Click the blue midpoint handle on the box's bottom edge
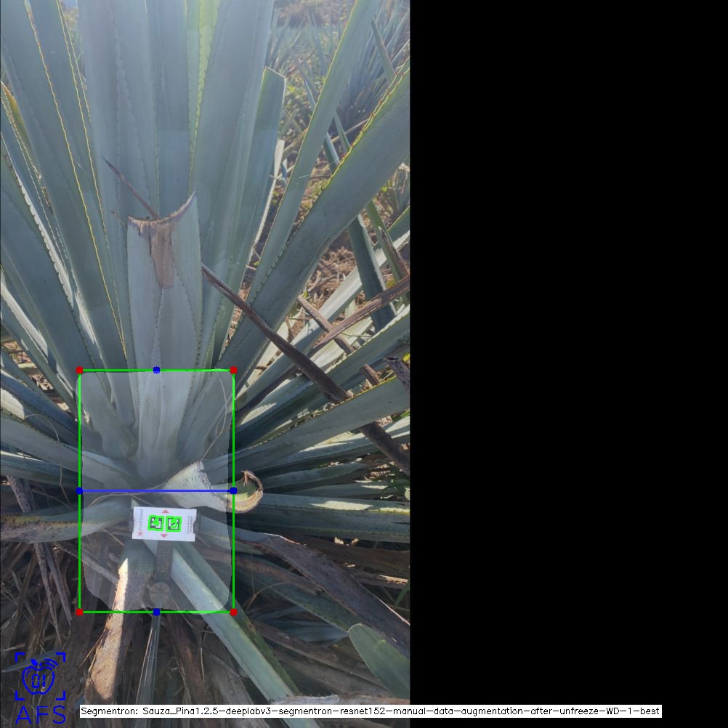728x728 pixels. click(156, 612)
